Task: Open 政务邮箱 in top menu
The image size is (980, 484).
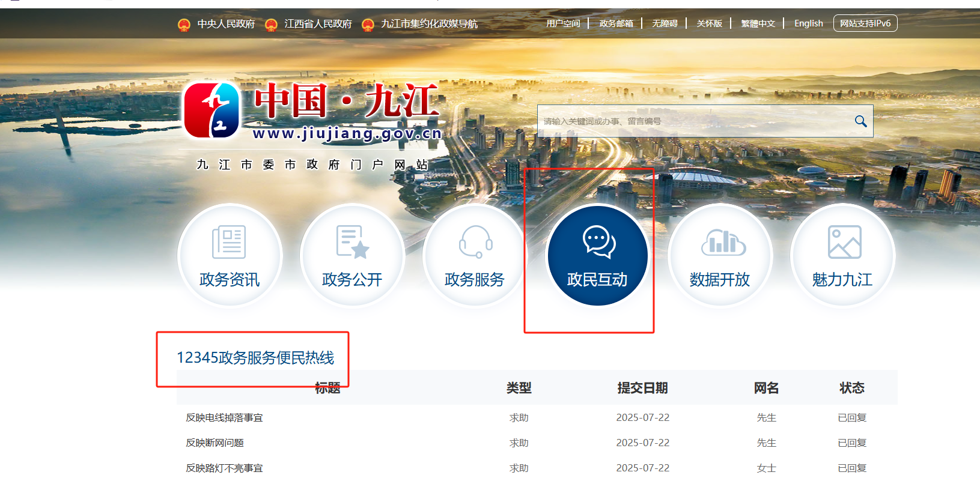Action: [x=616, y=23]
